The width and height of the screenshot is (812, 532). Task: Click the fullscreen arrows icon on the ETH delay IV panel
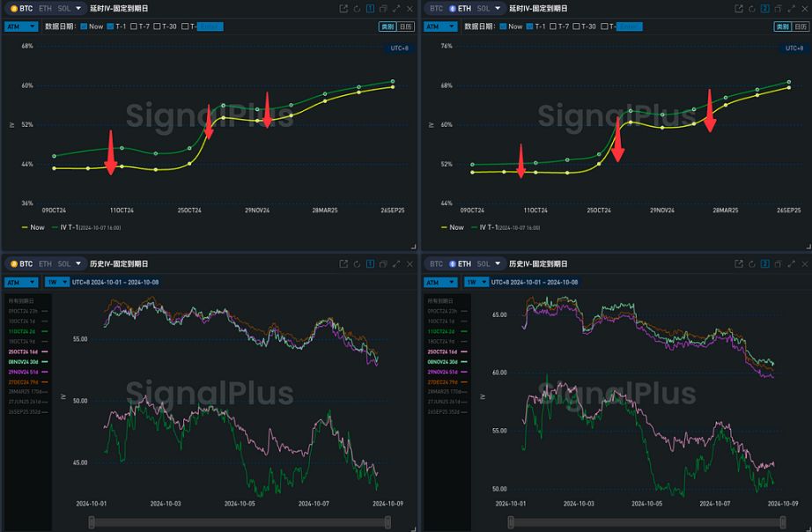tap(790, 8)
